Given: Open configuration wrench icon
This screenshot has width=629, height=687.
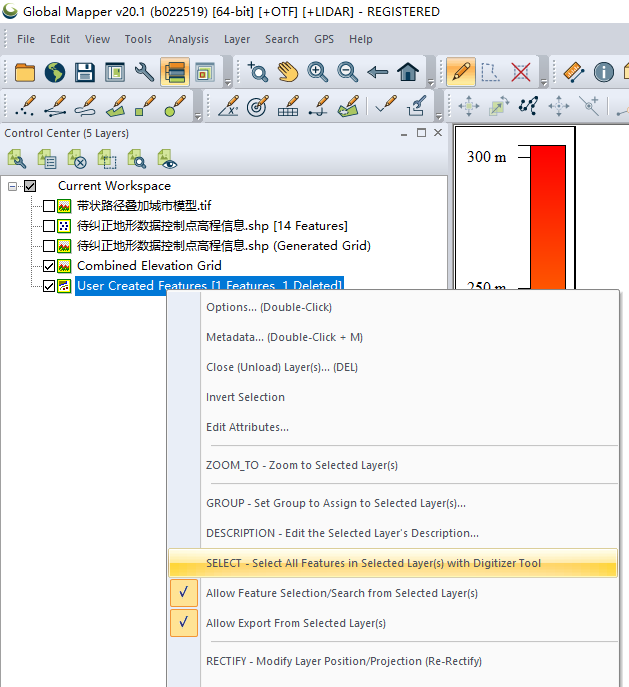Looking at the screenshot, I should point(145,72).
